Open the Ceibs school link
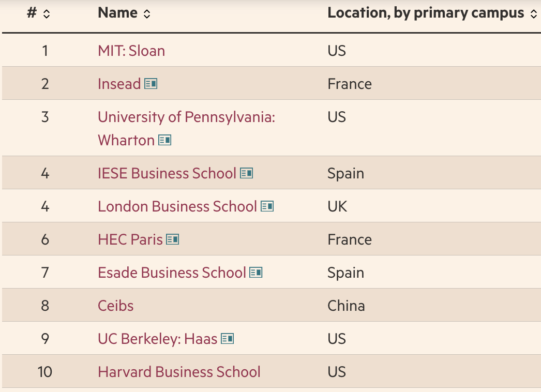 tap(115, 306)
